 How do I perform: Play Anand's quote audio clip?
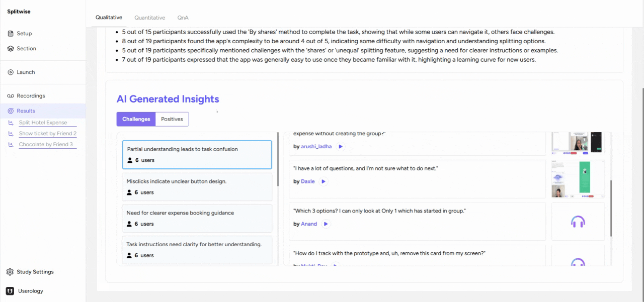click(x=326, y=224)
